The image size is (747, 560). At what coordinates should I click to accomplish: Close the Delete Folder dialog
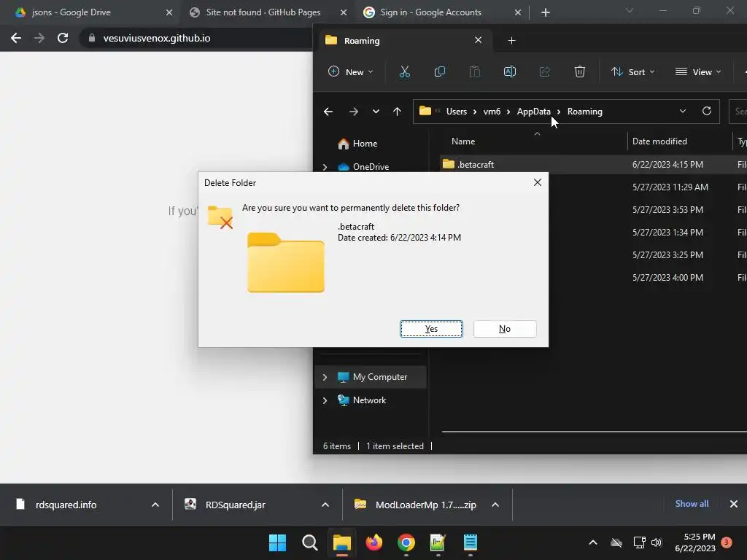(538, 182)
